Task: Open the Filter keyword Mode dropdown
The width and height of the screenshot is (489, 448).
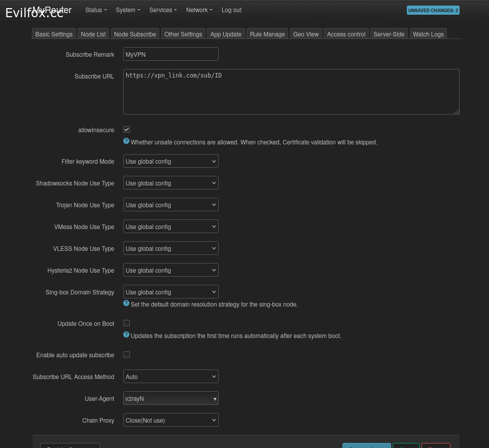Action: click(x=170, y=161)
